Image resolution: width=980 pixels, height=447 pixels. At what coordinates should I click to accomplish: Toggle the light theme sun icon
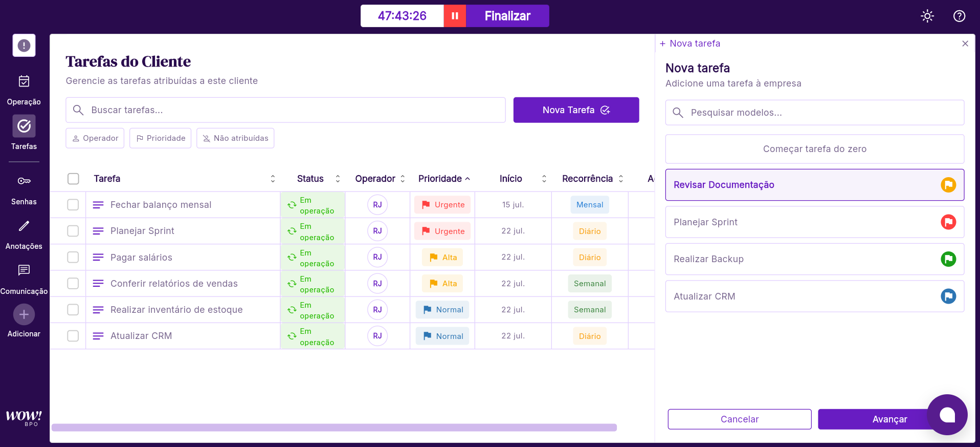(927, 16)
